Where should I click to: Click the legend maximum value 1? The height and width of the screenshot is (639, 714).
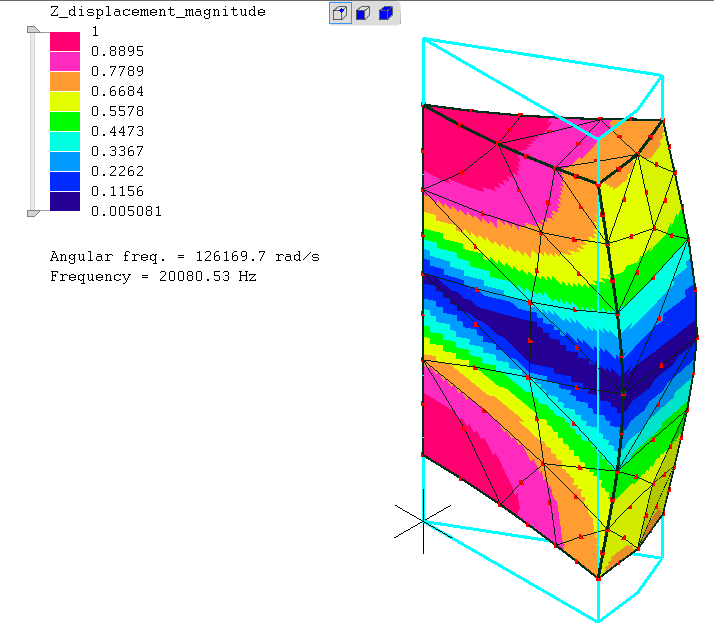[x=95, y=31]
